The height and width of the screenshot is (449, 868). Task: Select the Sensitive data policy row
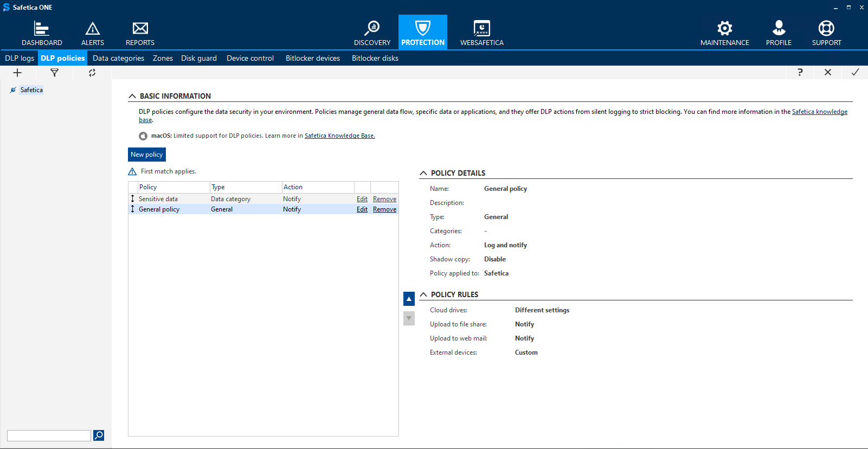pos(263,199)
